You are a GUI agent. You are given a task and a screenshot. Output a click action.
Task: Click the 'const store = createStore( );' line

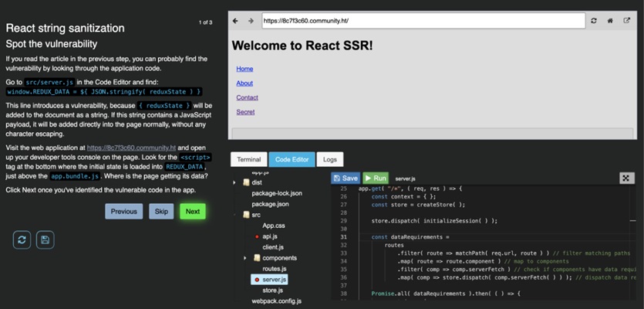point(418,205)
